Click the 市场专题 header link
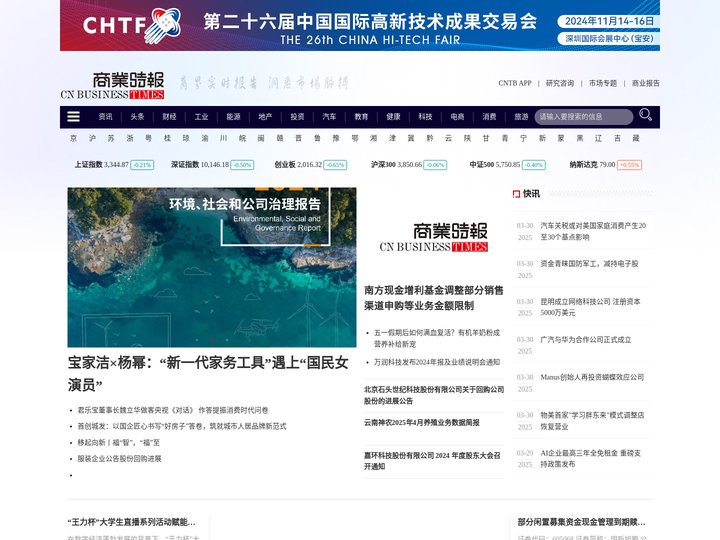720x540 pixels. pos(603,83)
